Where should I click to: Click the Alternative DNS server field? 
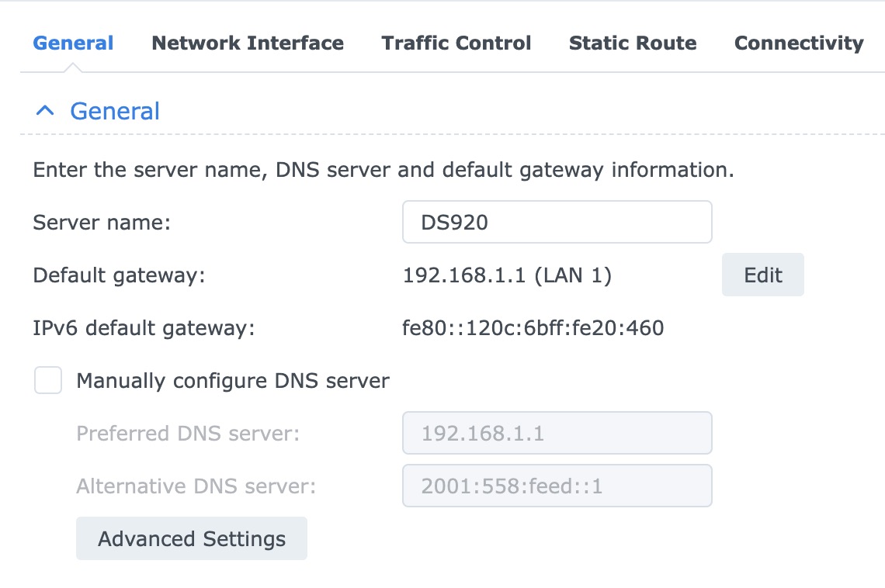tap(557, 486)
